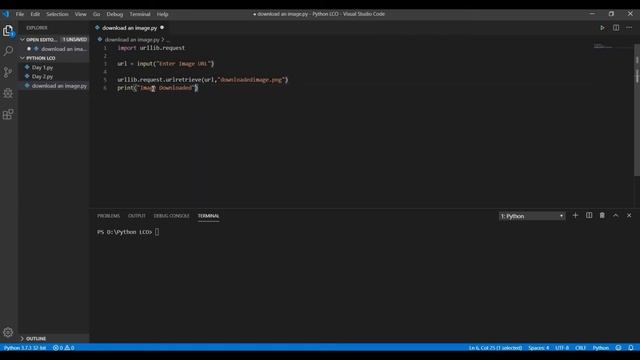Click the VS Code logo icon
This screenshot has height=360, width=640.
click(6, 14)
